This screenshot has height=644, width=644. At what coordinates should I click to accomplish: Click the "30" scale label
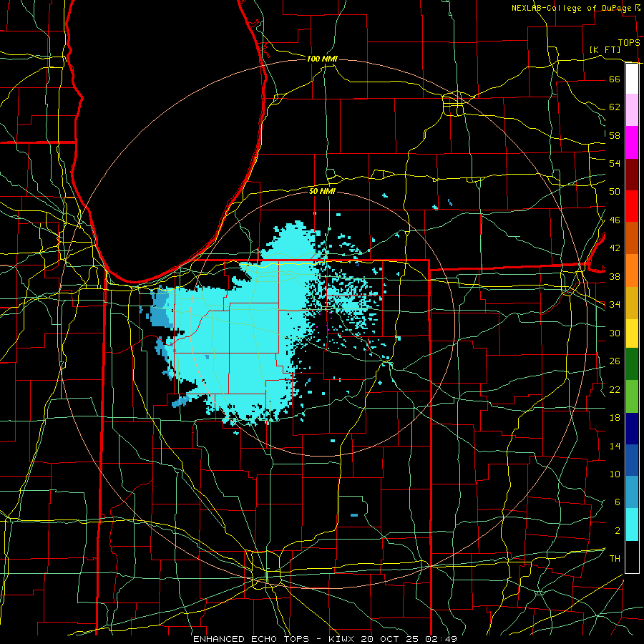click(x=615, y=333)
